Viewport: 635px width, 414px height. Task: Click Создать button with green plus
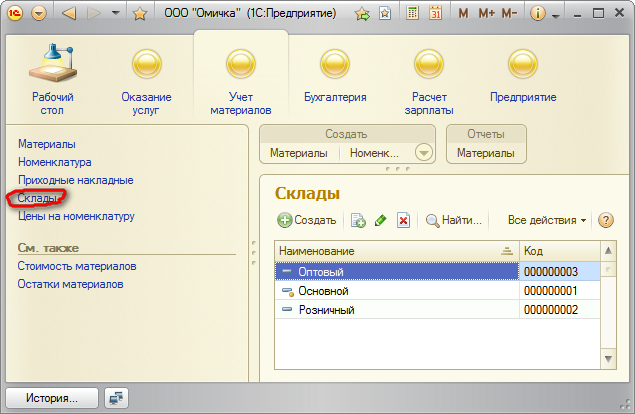(x=307, y=220)
